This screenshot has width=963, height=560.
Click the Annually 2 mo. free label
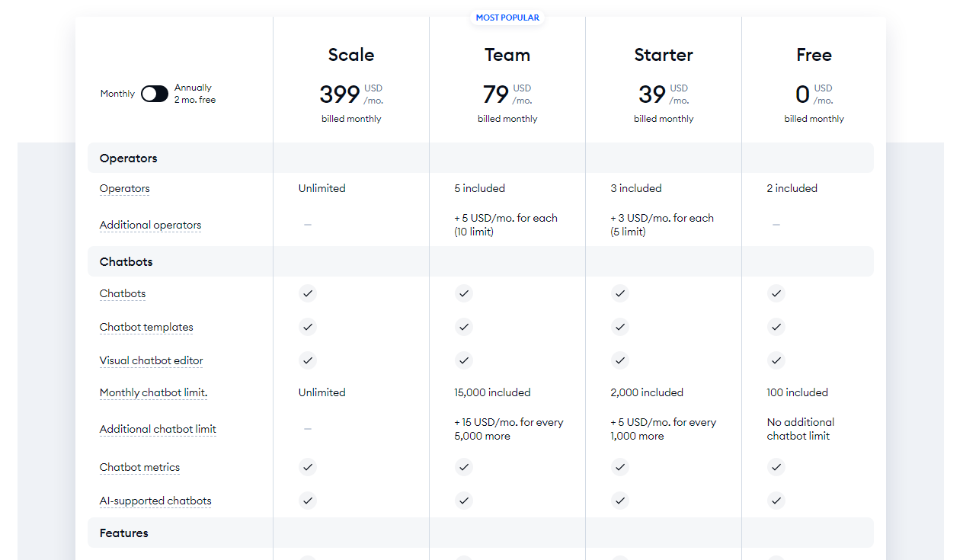195,94
